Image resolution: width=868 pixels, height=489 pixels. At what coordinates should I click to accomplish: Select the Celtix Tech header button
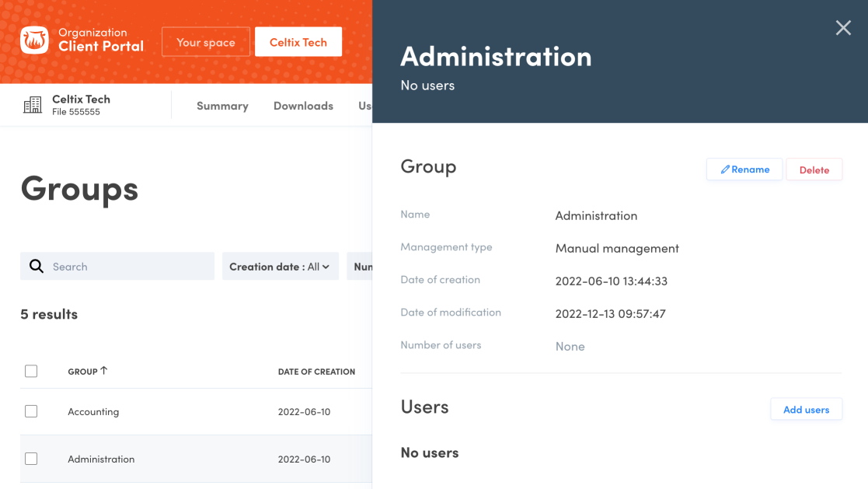(x=298, y=42)
